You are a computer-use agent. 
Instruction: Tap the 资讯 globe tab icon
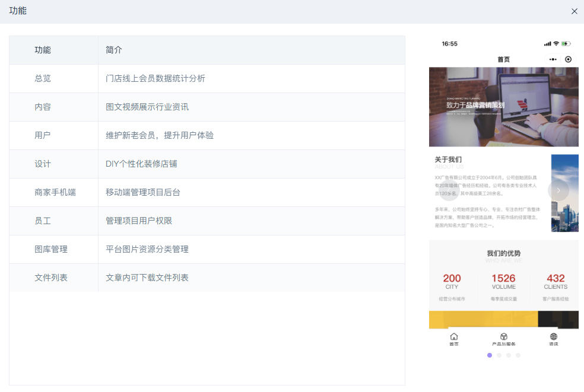(554, 336)
